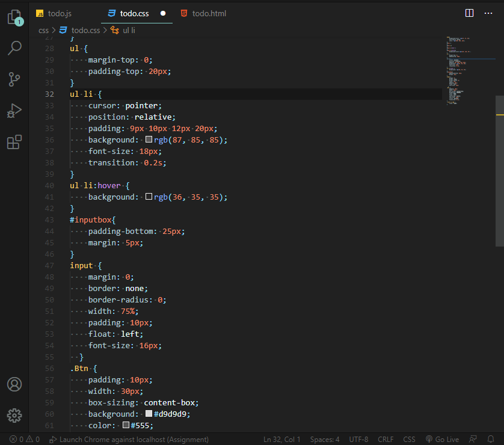
Task: Click the 'input' selector on line 47
Action: tap(81, 265)
